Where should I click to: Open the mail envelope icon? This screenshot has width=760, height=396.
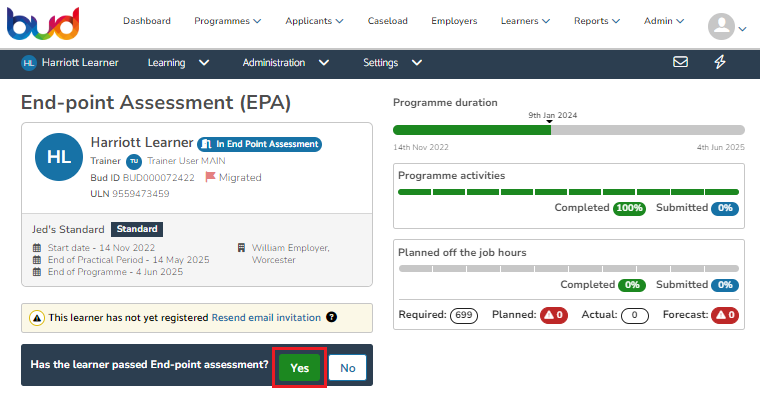point(681,62)
